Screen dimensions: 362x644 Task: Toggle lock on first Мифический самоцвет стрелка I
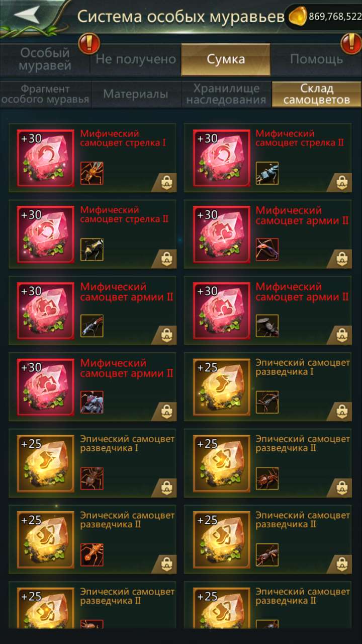[x=167, y=183]
